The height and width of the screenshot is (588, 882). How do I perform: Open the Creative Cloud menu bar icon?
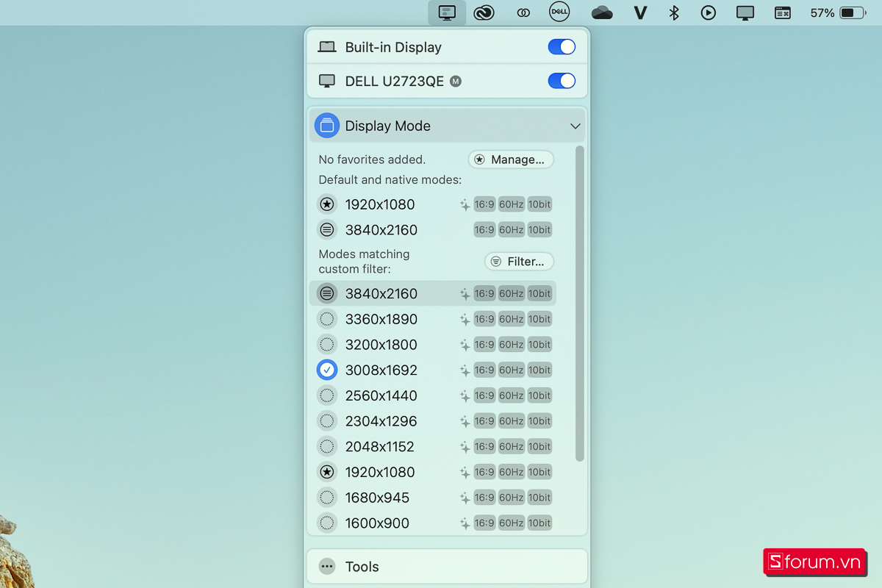click(484, 12)
